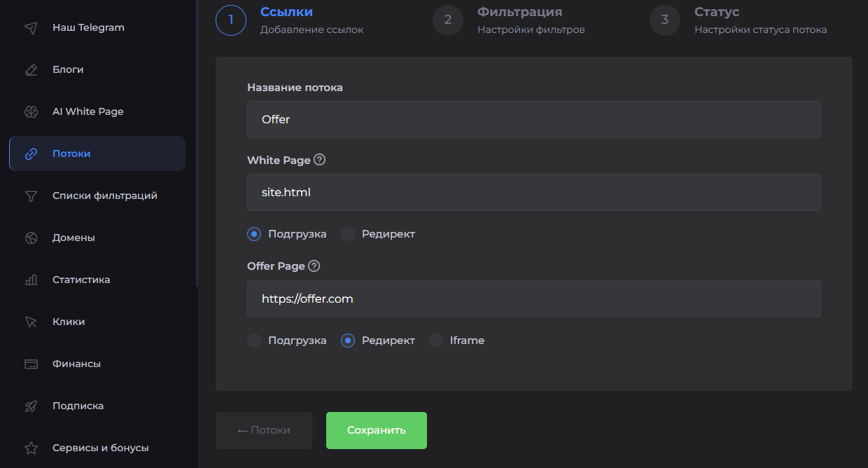Select Подгрузка radio under Offer Page
The width and height of the screenshot is (868, 468).
coord(254,340)
